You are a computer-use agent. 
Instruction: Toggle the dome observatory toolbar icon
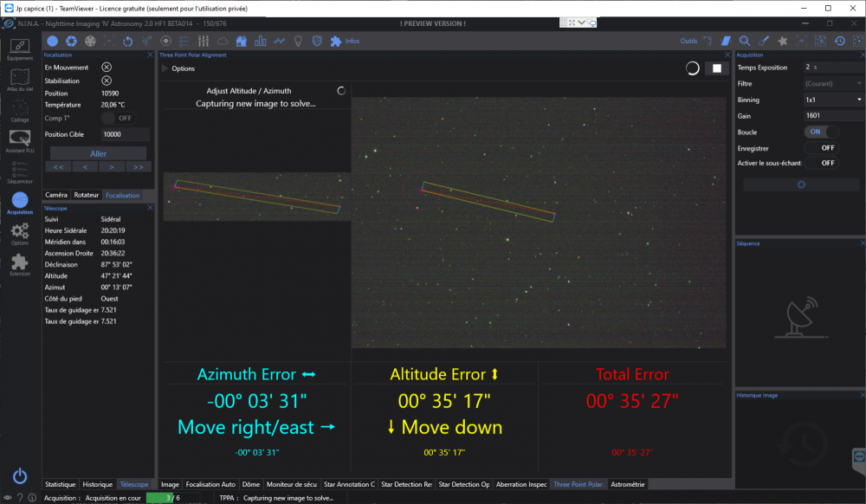point(242,41)
